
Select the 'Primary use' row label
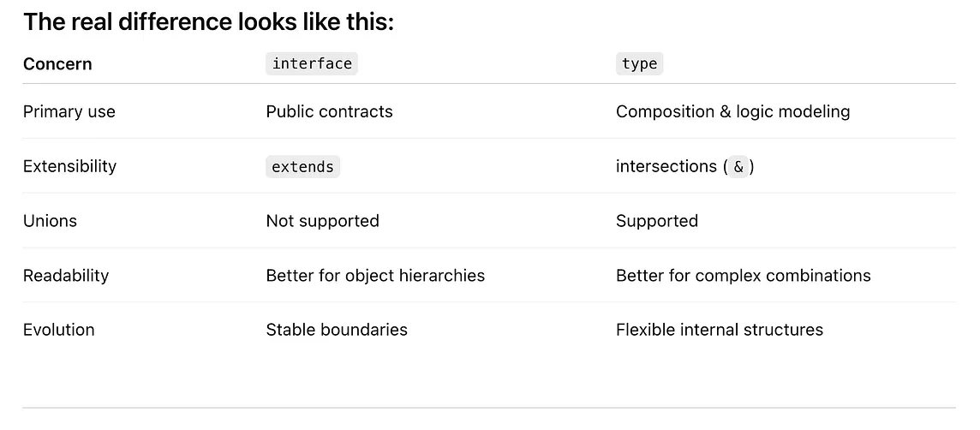(69, 112)
